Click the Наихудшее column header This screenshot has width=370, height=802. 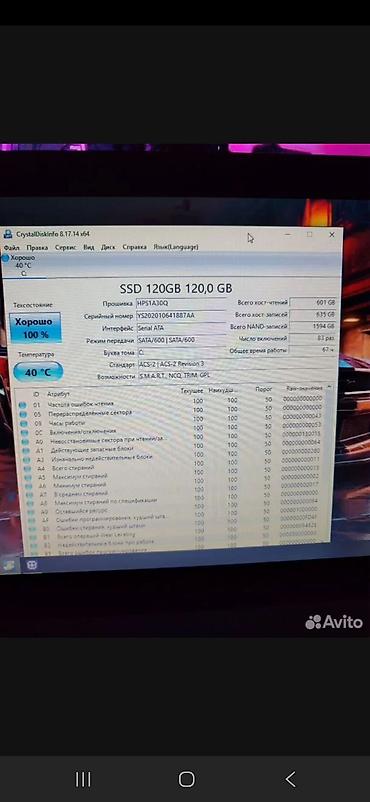pyautogui.click(x=223, y=390)
